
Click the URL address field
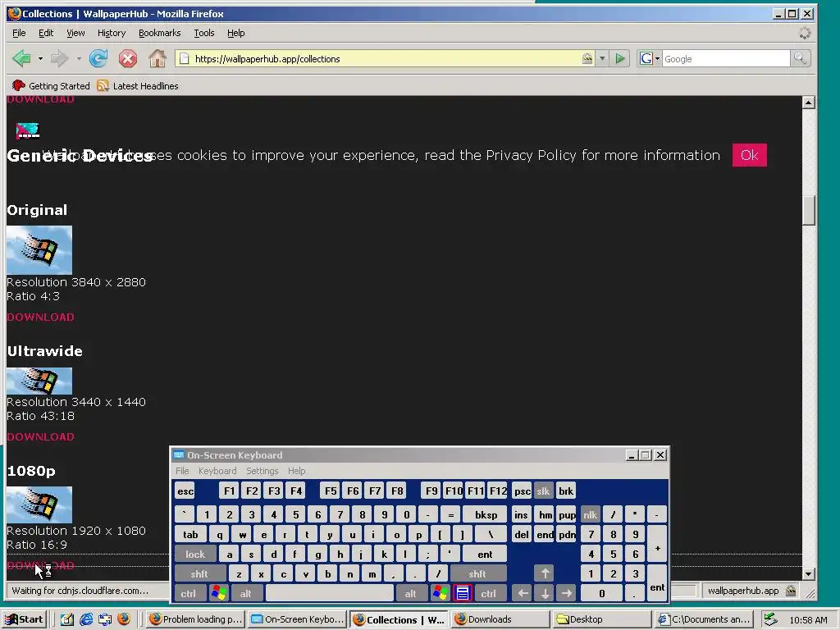tap(386, 58)
